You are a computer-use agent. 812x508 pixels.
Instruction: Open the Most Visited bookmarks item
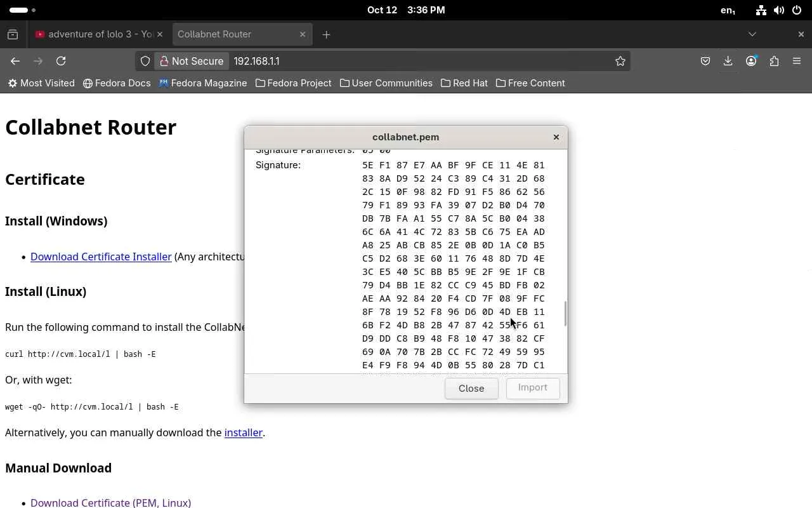(x=41, y=83)
